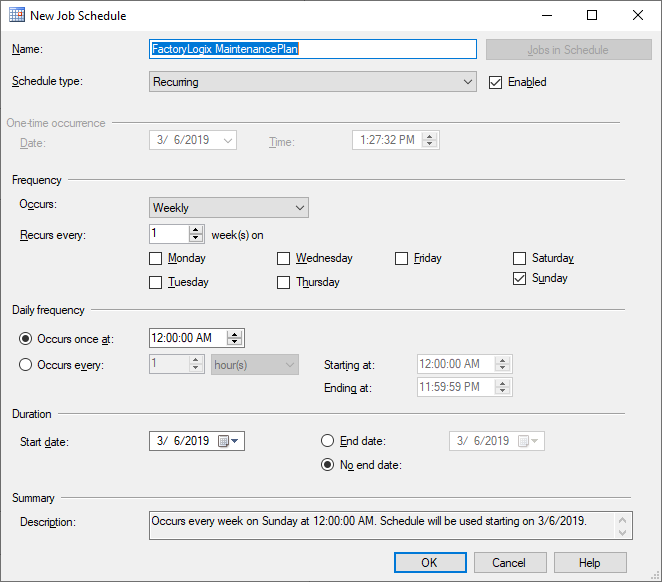Decrease the Recurs every weeks spinner

pyautogui.click(x=196, y=239)
